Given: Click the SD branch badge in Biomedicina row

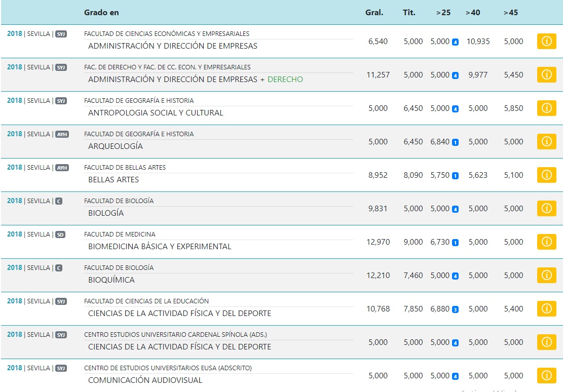Looking at the screenshot, I should coord(60,234).
